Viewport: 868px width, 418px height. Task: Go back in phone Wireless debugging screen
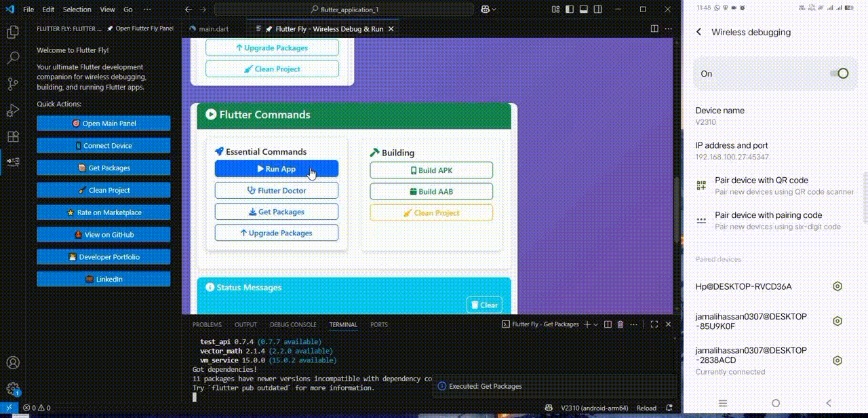[699, 32]
